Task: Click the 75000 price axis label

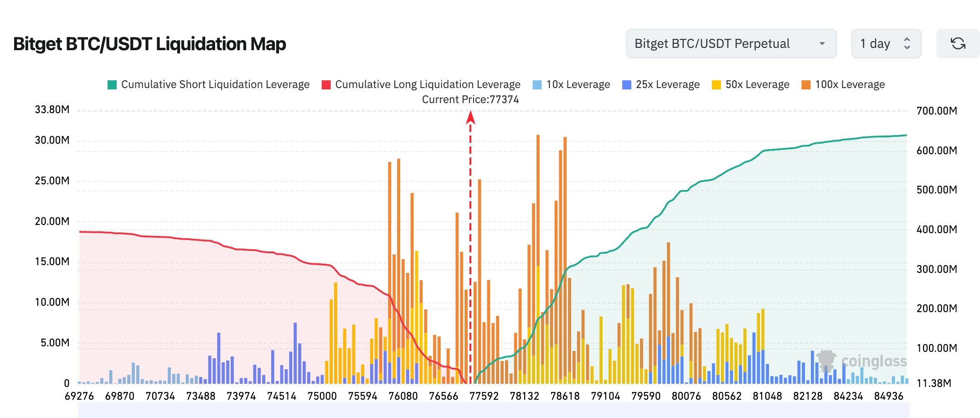Action: pos(322,396)
